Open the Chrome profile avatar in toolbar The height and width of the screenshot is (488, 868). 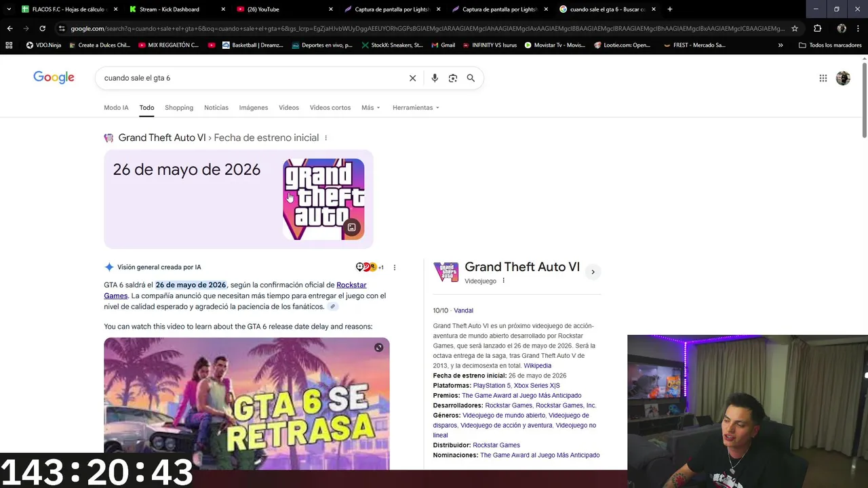click(842, 28)
